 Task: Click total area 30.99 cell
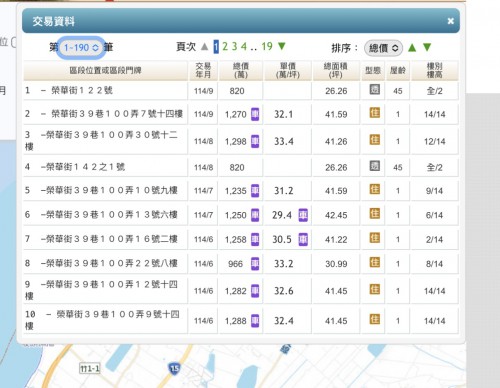click(x=336, y=264)
